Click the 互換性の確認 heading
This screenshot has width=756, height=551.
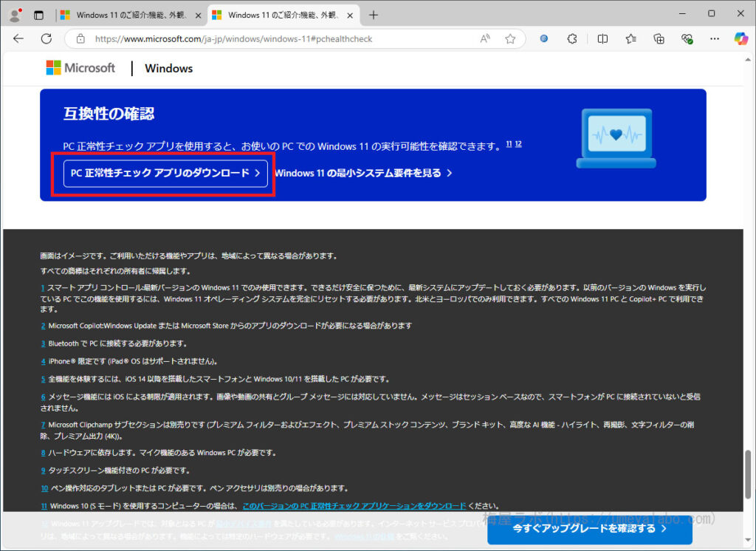[109, 114]
